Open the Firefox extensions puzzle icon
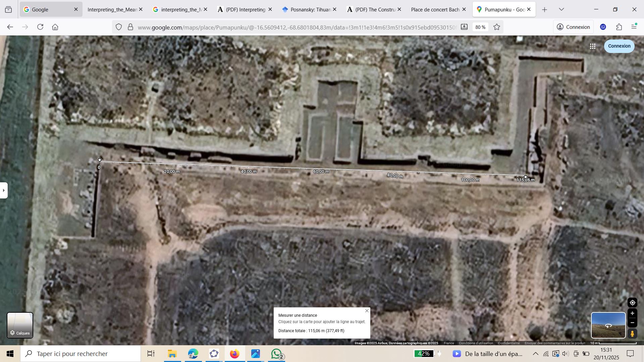Viewport: 644px width, 362px height. click(x=619, y=27)
